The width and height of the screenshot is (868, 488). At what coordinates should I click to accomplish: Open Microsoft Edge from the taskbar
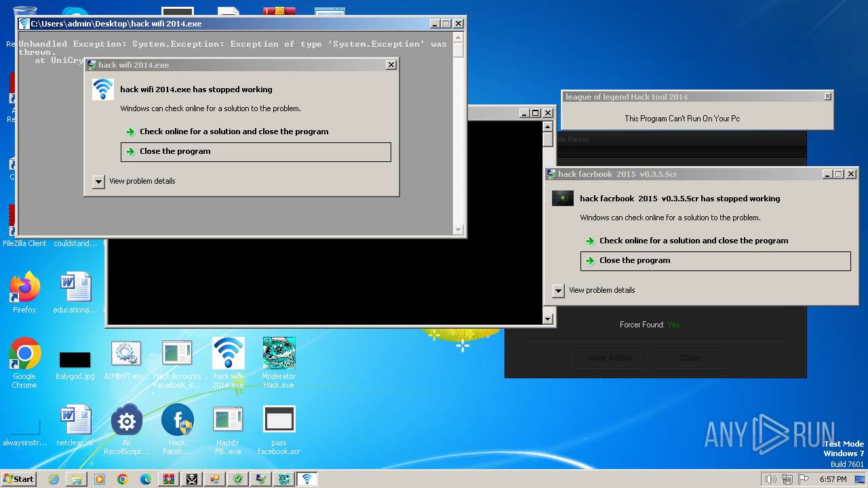click(146, 479)
